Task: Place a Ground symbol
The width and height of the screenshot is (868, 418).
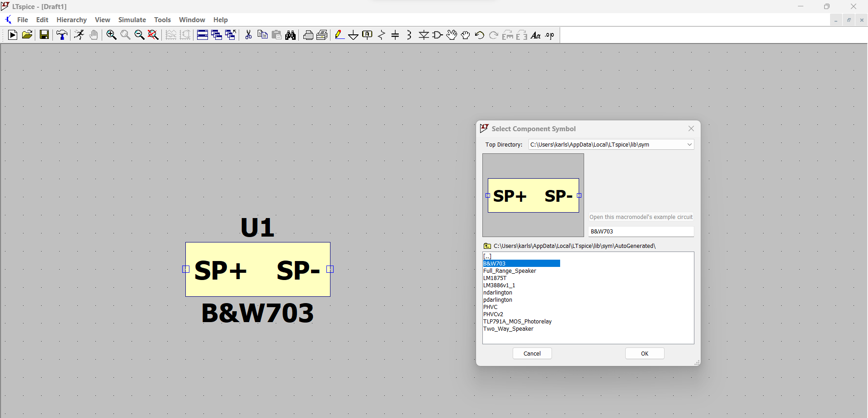Action: [354, 35]
